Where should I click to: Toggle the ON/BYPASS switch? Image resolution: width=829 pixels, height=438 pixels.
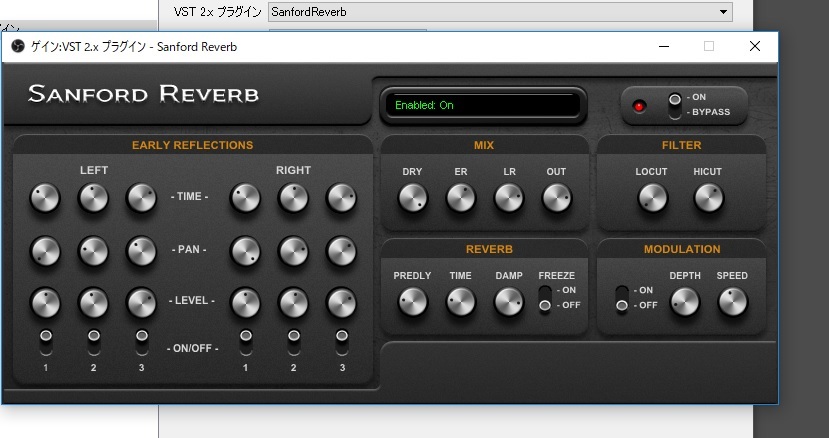pos(675,105)
